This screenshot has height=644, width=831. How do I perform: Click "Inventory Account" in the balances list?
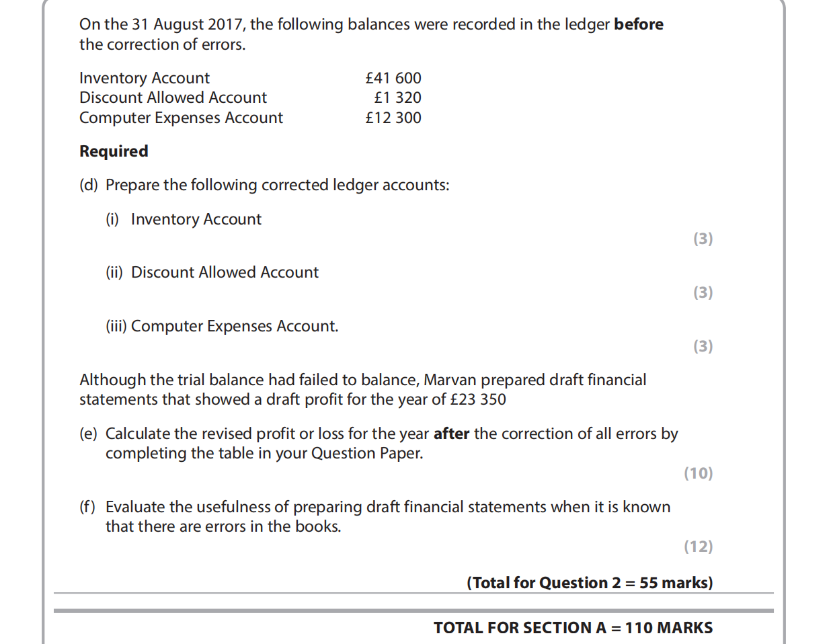click(x=145, y=78)
